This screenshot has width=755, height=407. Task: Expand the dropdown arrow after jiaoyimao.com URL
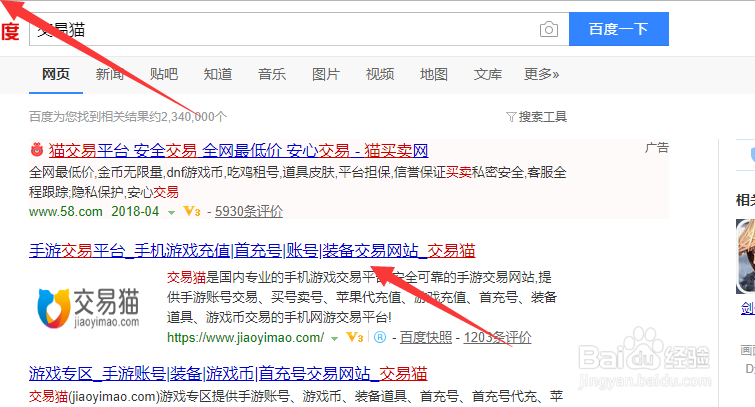coord(334,339)
